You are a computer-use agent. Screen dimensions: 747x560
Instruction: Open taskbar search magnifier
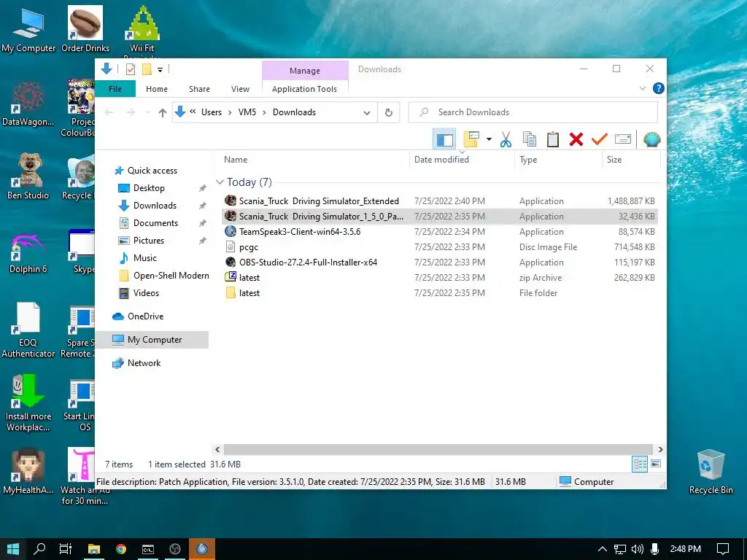(39, 549)
